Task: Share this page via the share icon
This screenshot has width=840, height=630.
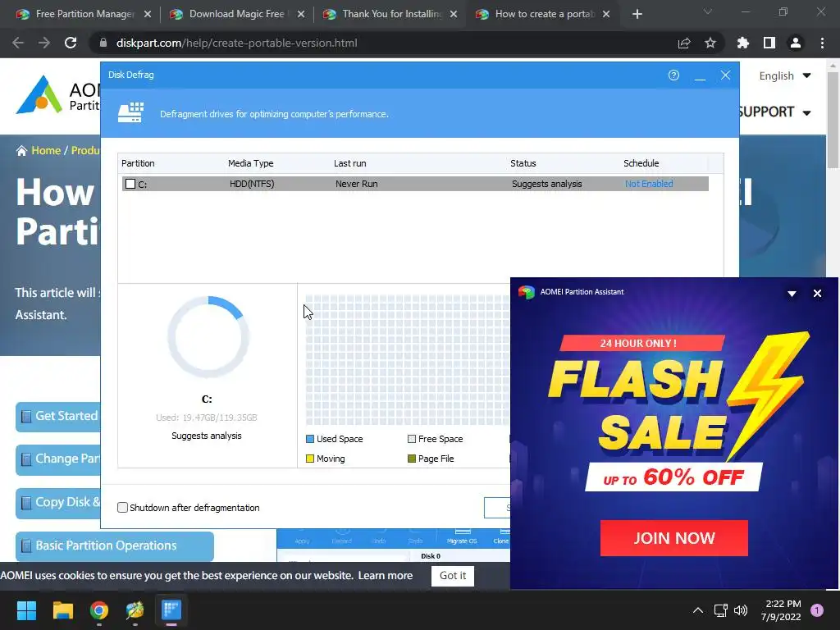Action: pos(684,43)
